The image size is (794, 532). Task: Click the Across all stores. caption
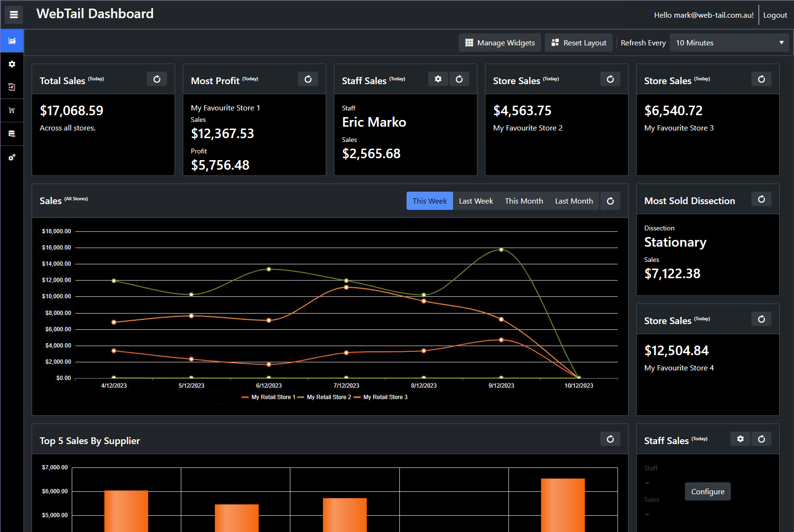pos(67,128)
